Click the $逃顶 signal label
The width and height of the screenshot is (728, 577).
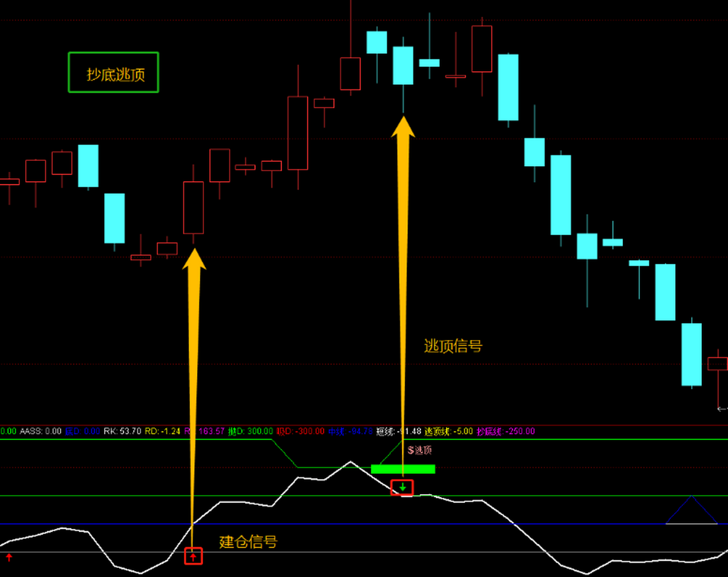419,450
